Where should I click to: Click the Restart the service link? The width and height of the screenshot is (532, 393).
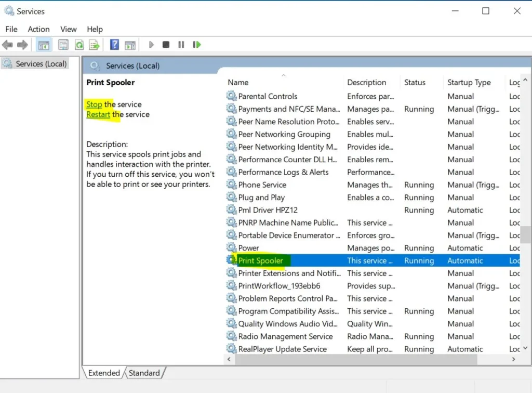tap(98, 114)
